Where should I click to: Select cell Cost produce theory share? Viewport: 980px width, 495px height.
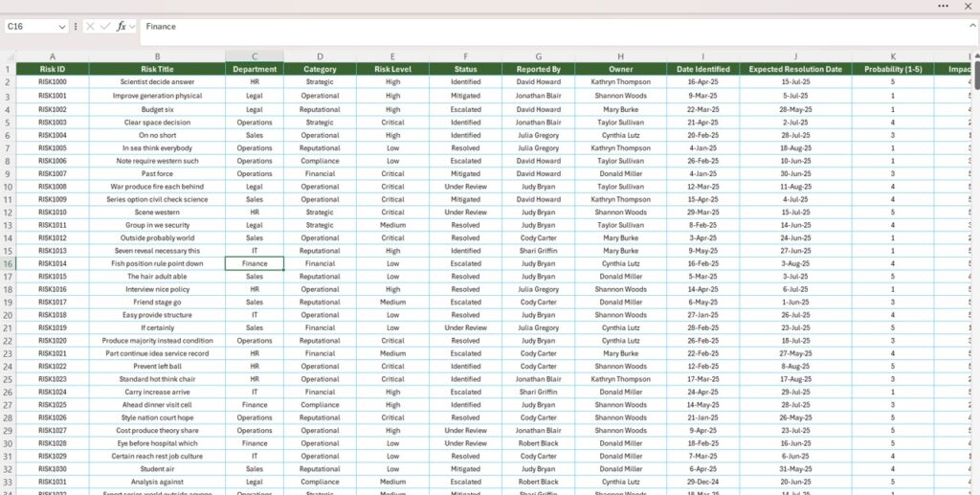pyautogui.click(x=158, y=431)
